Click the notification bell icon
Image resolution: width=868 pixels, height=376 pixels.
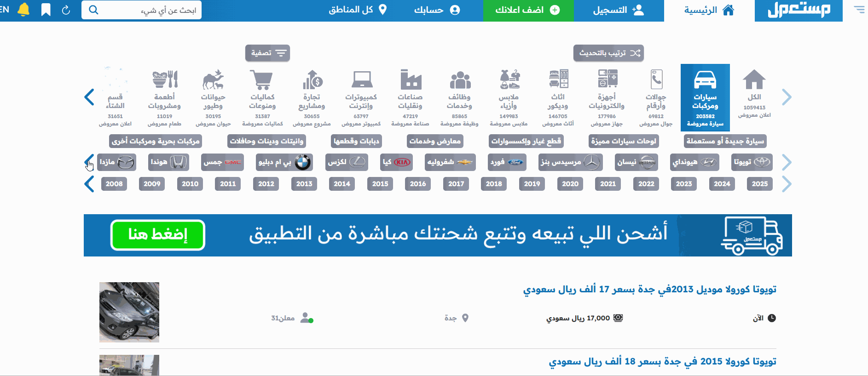(23, 10)
